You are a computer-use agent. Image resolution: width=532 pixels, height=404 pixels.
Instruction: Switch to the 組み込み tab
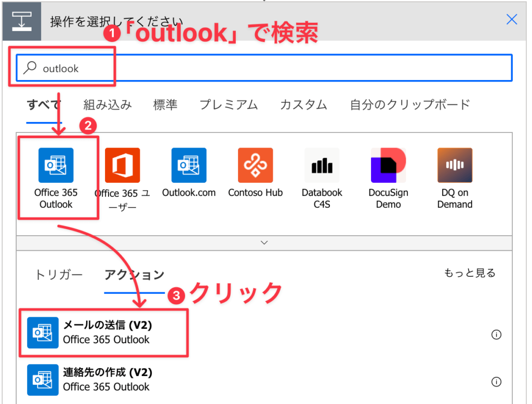108,104
